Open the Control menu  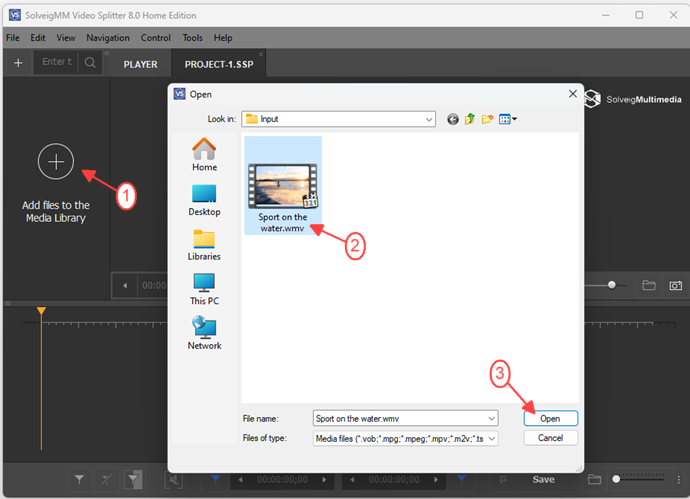[x=155, y=38]
